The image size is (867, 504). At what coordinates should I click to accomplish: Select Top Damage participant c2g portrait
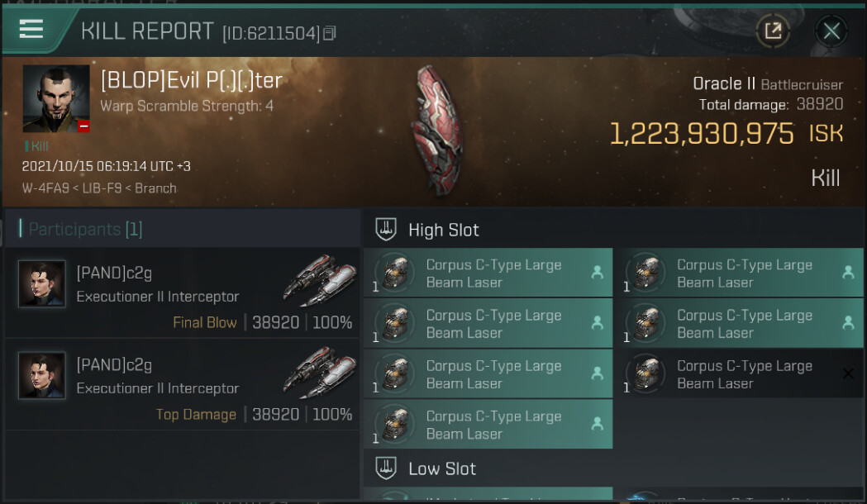[42, 375]
